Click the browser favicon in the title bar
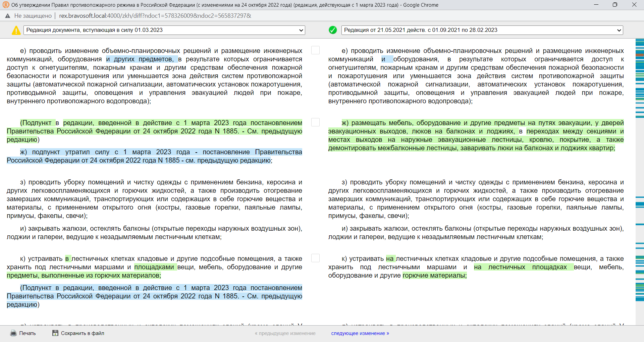Image resolution: width=644 pixels, height=342 pixels. pos(6,5)
